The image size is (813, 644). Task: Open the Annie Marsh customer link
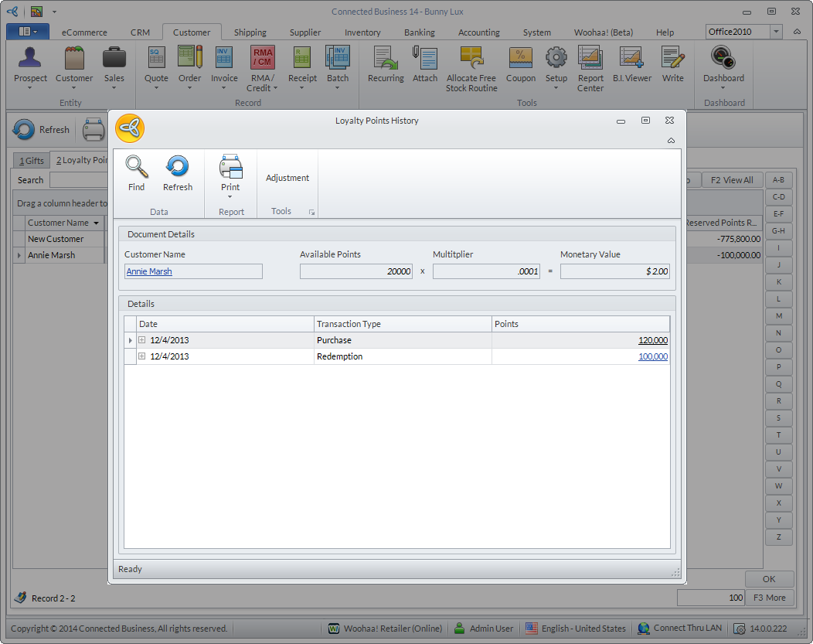click(x=149, y=271)
